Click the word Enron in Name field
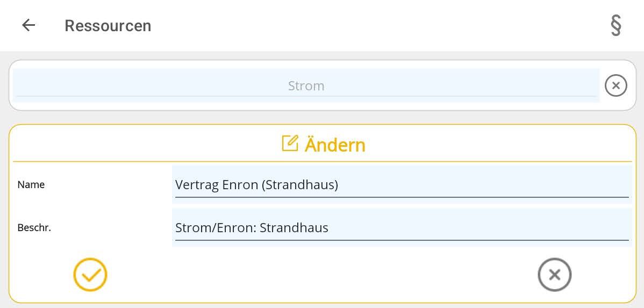 click(x=238, y=185)
